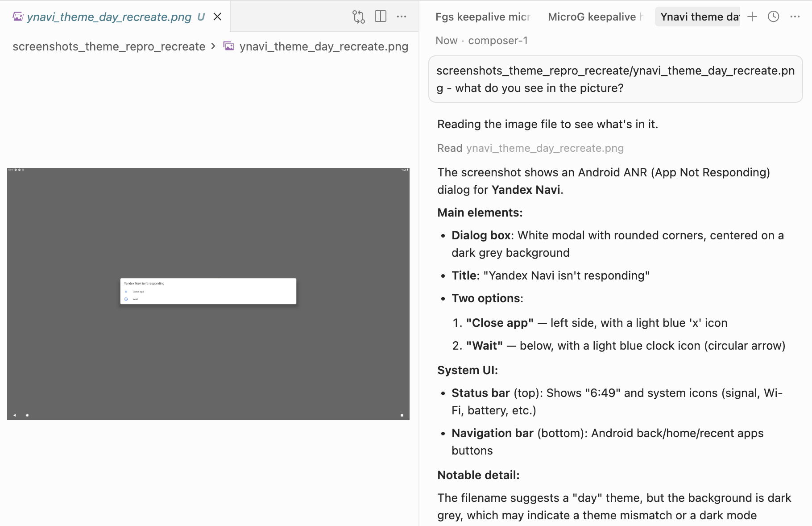This screenshot has width=812, height=526.
Task: Click the image file icon in editor tab
Action: (18, 17)
